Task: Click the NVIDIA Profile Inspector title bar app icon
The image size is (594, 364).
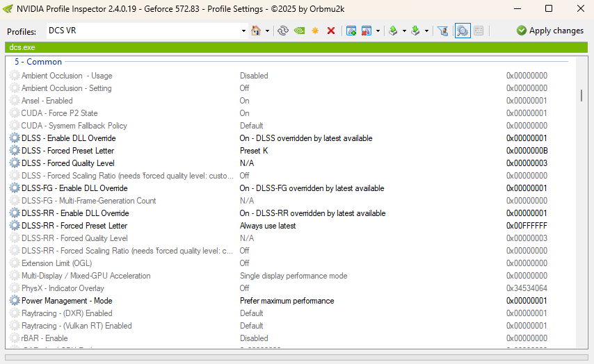Action: (x=8, y=9)
